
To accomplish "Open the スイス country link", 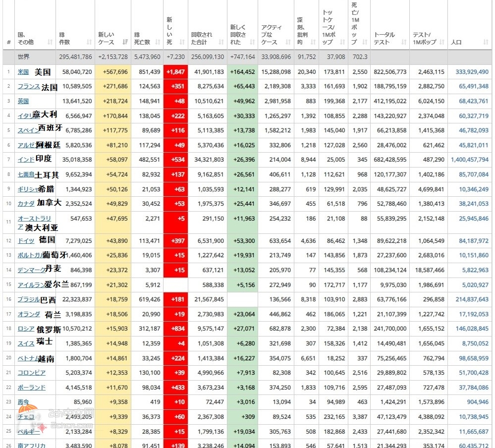I will click(x=26, y=343).
